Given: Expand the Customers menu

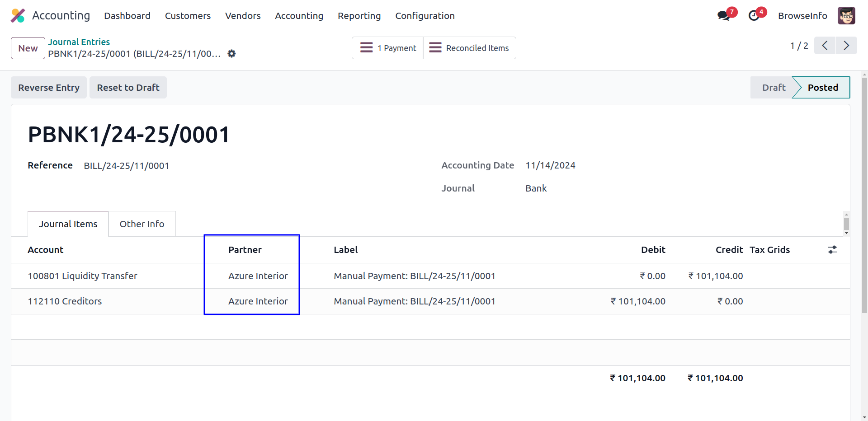Looking at the screenshot, I should [188, 16].
